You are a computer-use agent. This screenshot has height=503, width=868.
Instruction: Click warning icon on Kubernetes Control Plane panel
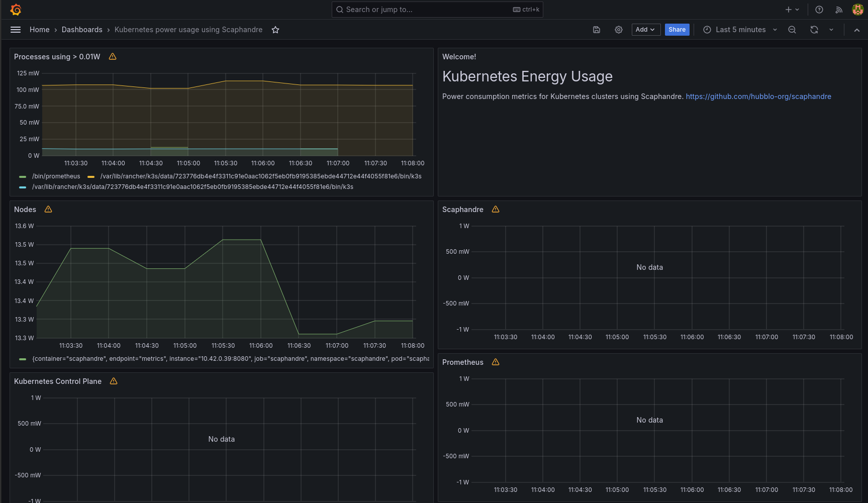point(114,381)
